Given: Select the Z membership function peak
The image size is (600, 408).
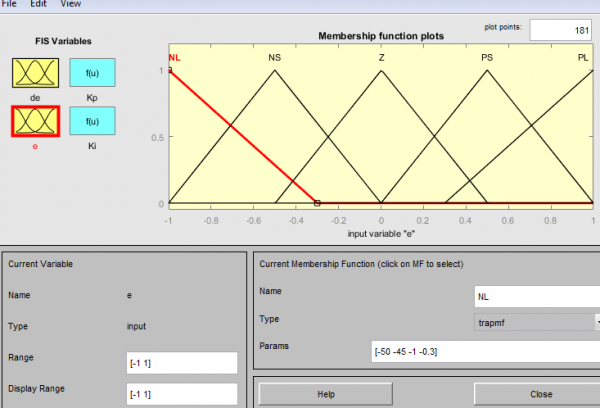Looking at the screenshot, I should [381, 71].
